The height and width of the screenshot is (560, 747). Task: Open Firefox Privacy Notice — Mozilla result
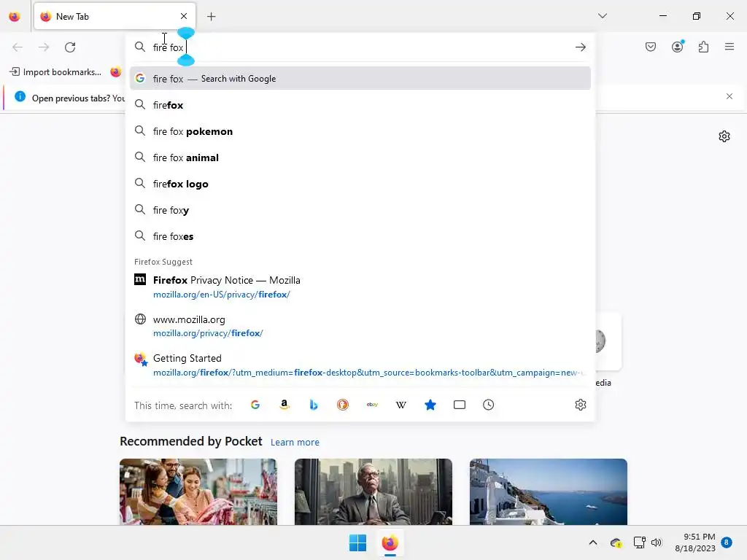point(360,287)
